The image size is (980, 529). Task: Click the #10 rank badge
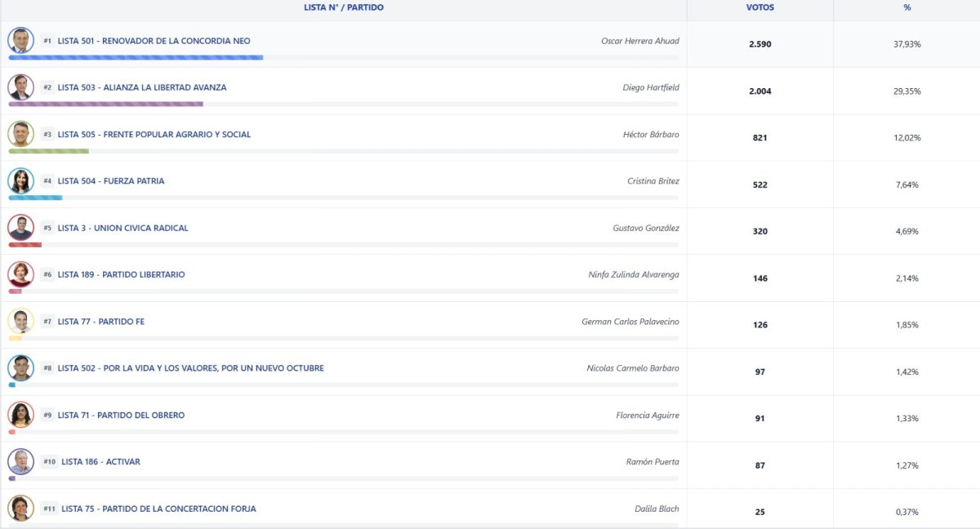point(49,462)
